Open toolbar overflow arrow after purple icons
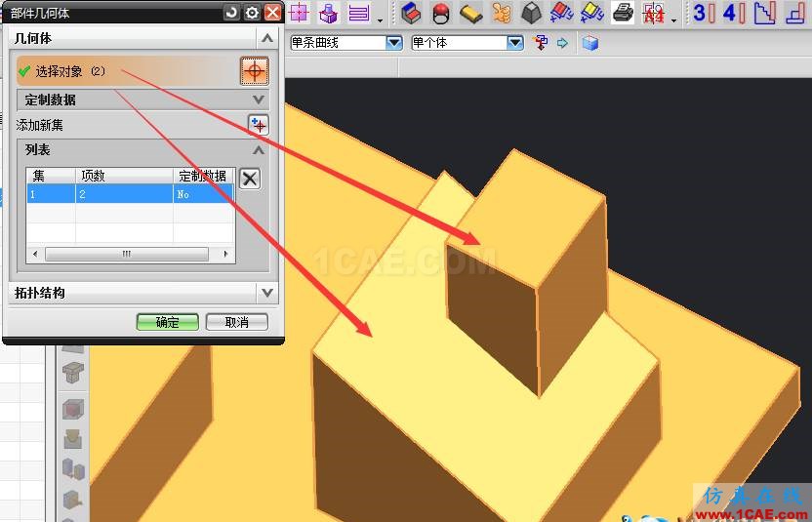812x522 pixels. [x=381, y=20]
